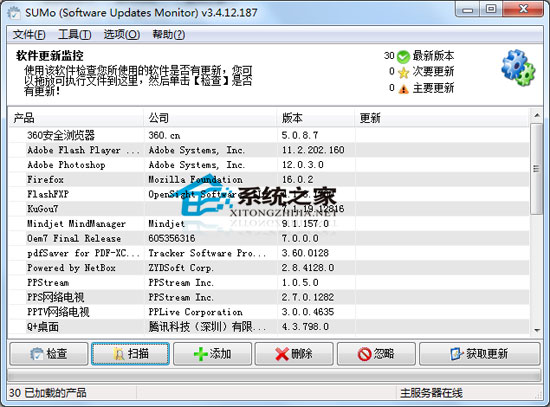The image size is (550, 407).
Task: Click the blue and green gears logo
Action: [x=518, y=68]
